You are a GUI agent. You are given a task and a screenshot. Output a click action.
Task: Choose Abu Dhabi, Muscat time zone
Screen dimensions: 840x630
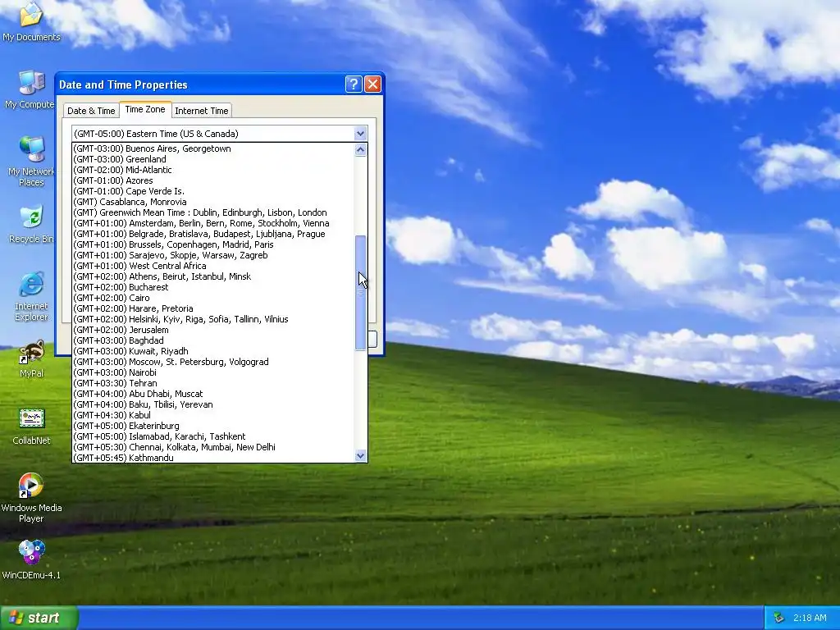(x=213, y=394)
